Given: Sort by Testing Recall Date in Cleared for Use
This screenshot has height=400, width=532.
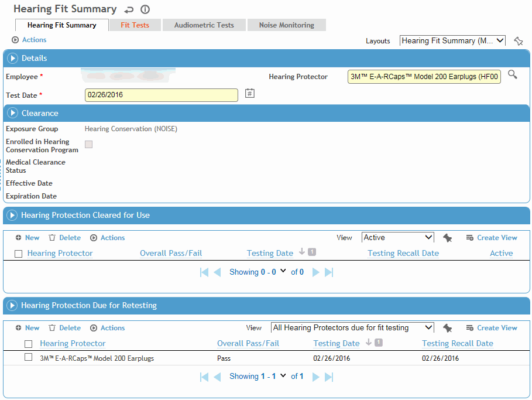Looking at the screenshot, I should (403, 254).
